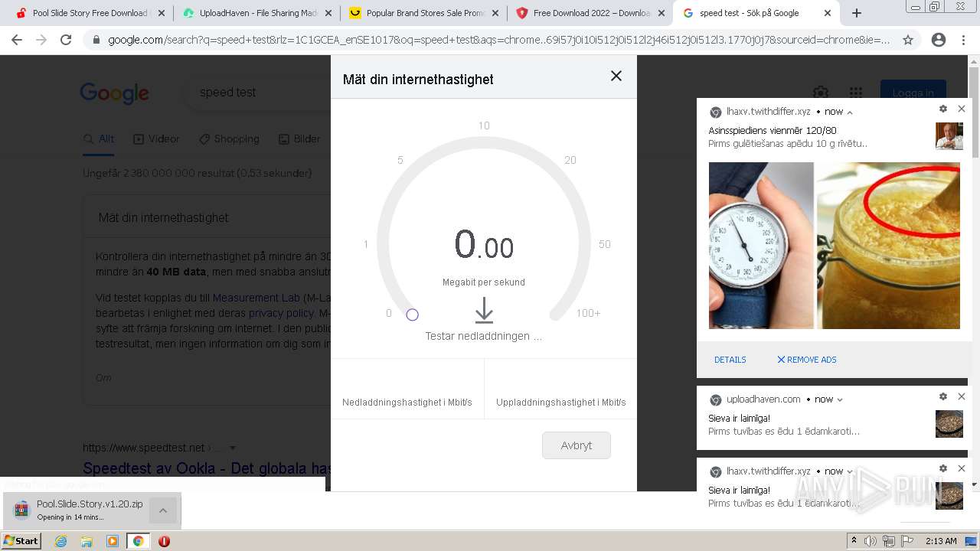The image size is (980, 551).
Task: Go forward in browser history
Action: pos(41,40)
